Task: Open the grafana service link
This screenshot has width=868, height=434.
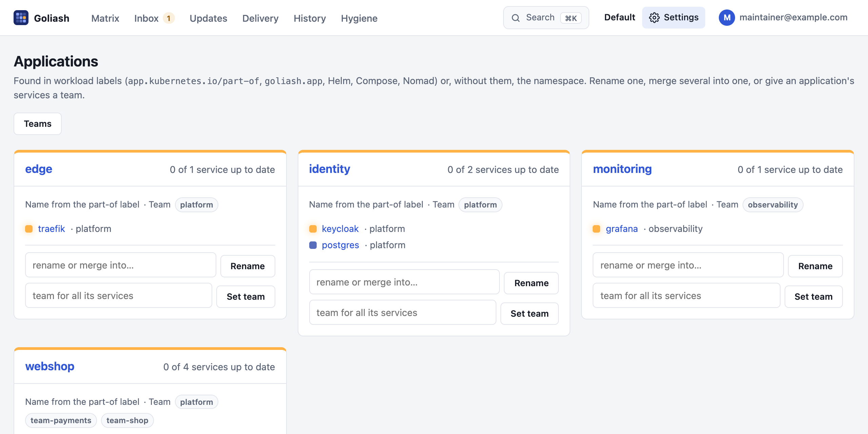Action: (x=622, y=229)
